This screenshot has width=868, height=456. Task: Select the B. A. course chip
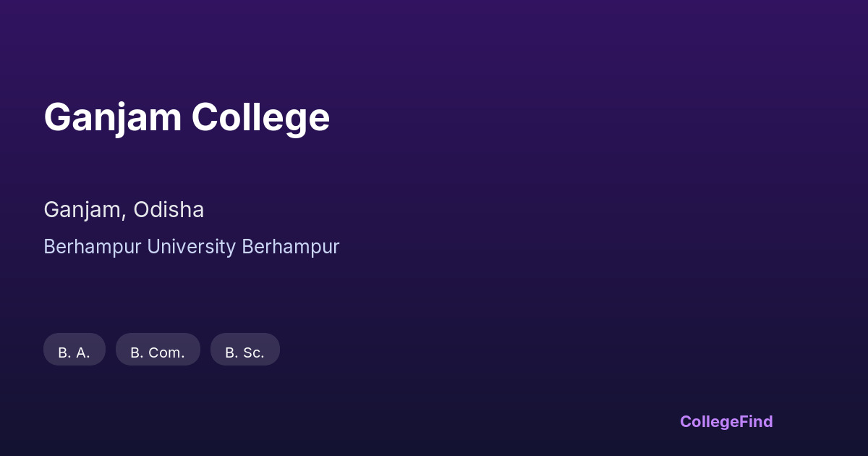point(75,350)
